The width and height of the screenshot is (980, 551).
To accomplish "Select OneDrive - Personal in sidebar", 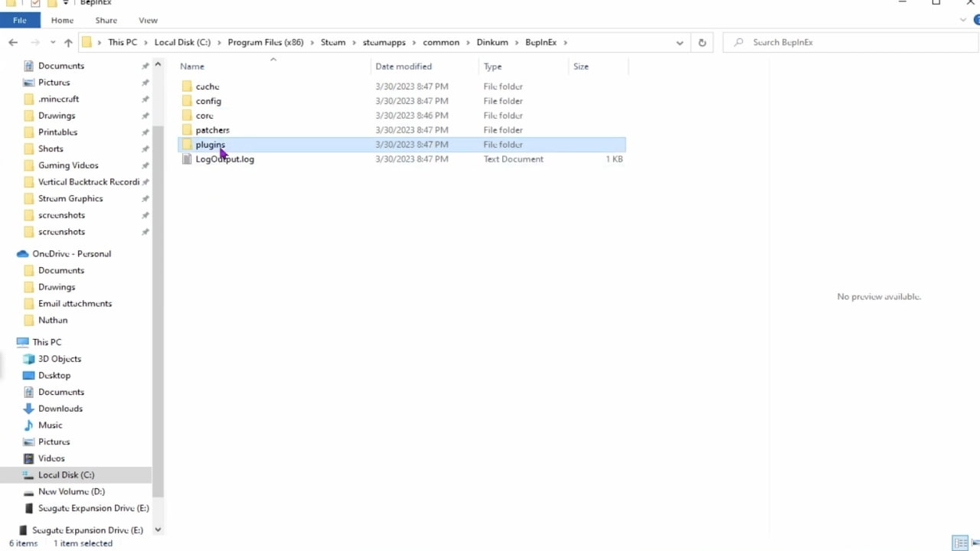I will click(x=71, y=254).
